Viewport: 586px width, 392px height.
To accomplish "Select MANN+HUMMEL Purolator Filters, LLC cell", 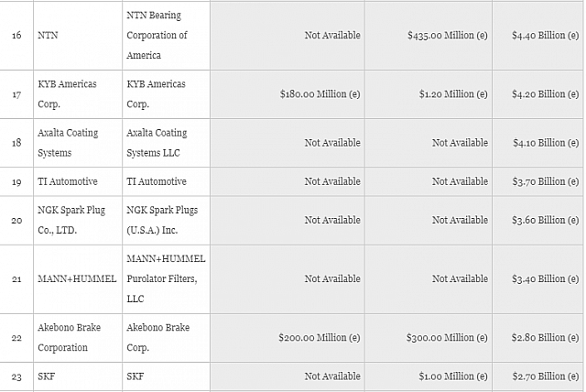I will point(167,279).
